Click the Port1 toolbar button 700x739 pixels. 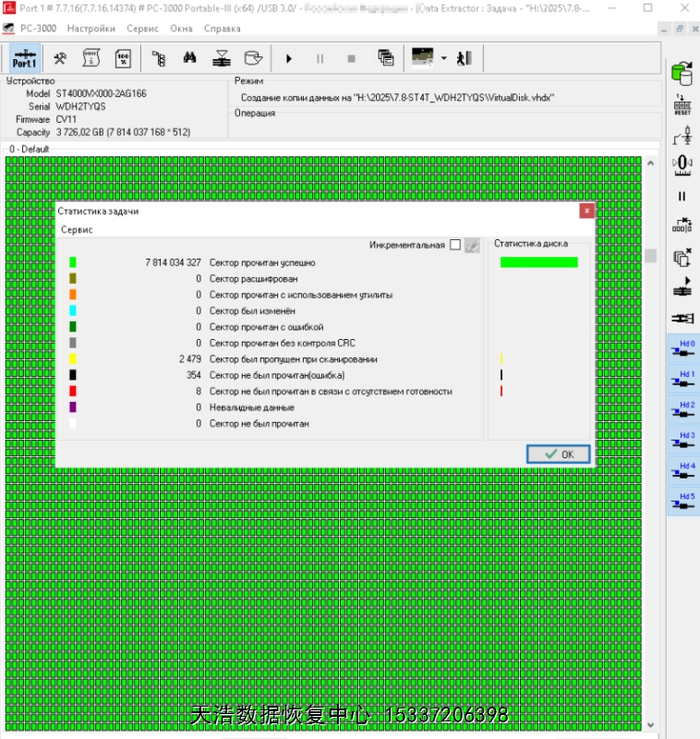pos(25,58)
